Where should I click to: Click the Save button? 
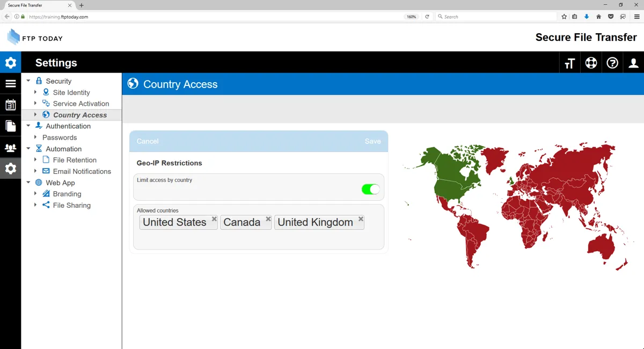[372, 141]
